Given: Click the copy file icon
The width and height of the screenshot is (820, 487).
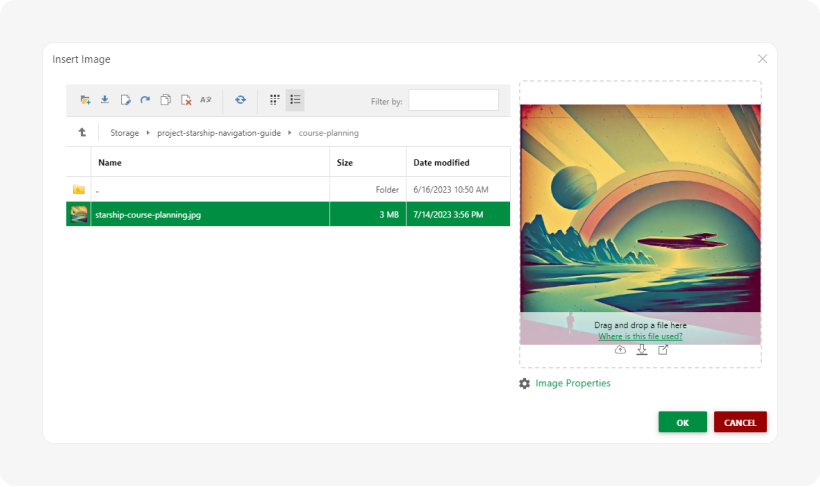Looking at the screenshot, I should coord(165,99).
